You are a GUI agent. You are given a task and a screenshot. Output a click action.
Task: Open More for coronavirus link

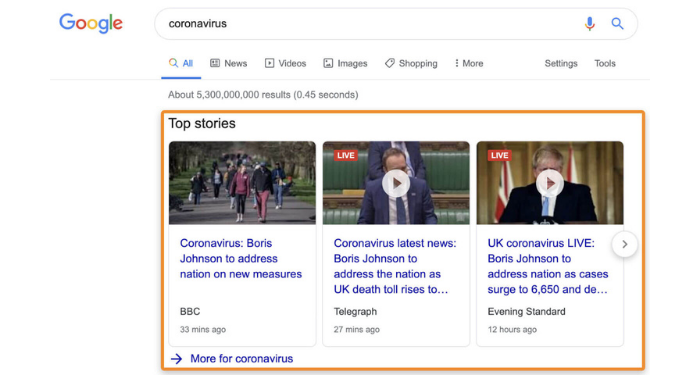coord(242,358)
